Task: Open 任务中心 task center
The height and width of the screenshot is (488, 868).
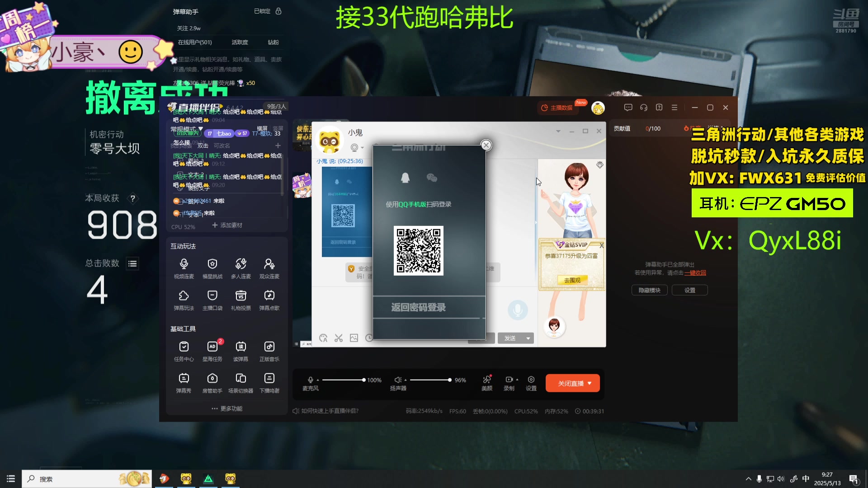Action: pyautogui.click(x=184, y=351)
